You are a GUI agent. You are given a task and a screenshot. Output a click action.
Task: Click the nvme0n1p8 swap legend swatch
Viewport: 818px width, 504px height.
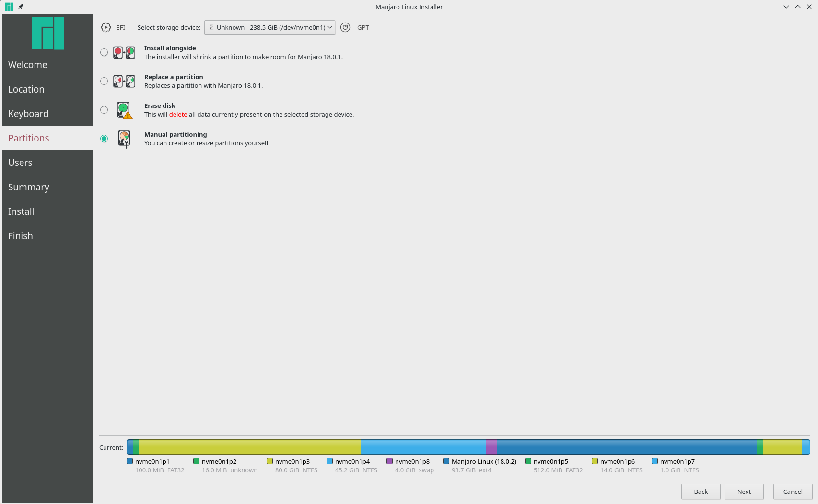389,461
